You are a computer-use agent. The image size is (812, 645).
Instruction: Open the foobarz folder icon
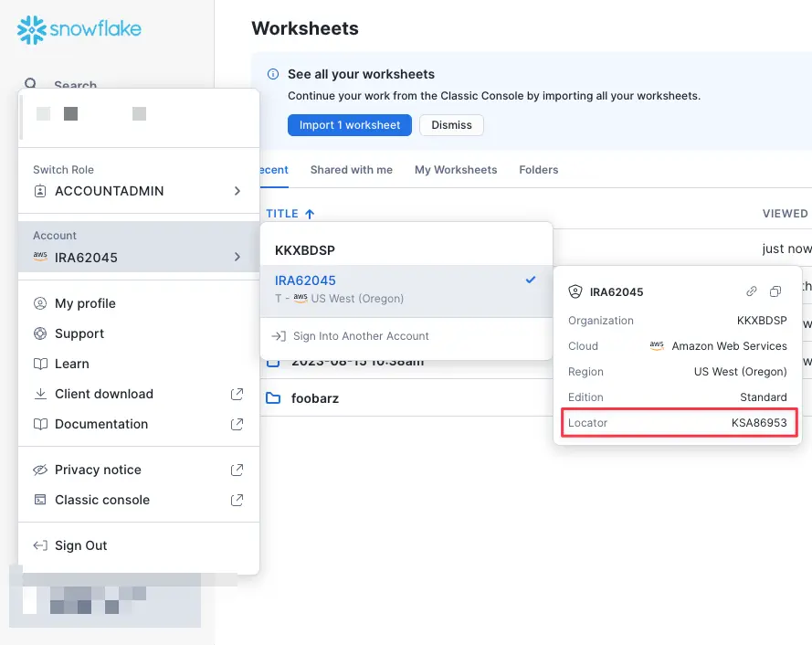tap(273, 398)
